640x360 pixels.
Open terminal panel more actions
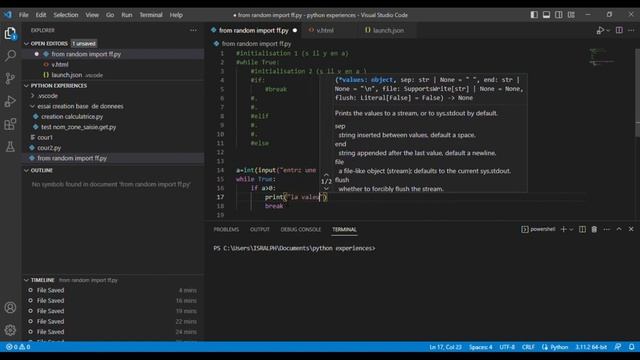click(607, 229)
